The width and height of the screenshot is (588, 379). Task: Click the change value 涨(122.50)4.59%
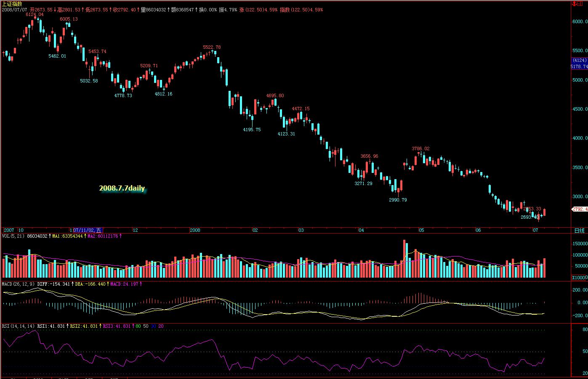pos(258,10)
